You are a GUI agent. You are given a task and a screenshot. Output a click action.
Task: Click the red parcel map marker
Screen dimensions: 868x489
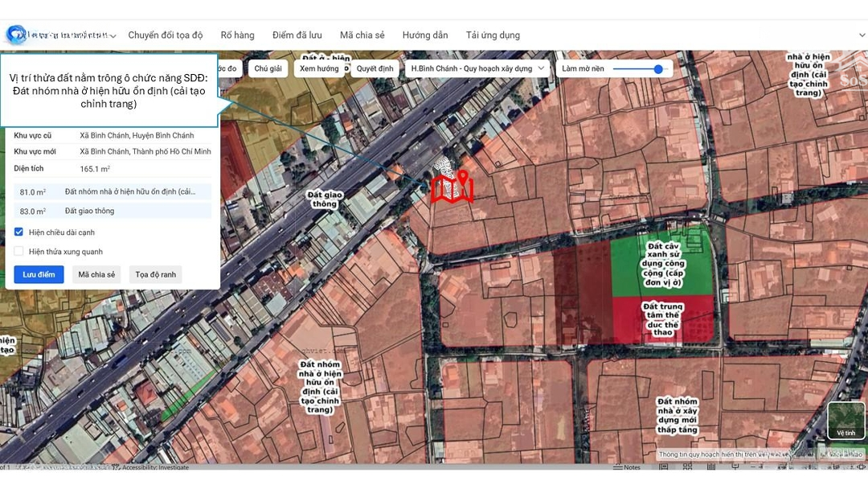[x=452, y=187]
